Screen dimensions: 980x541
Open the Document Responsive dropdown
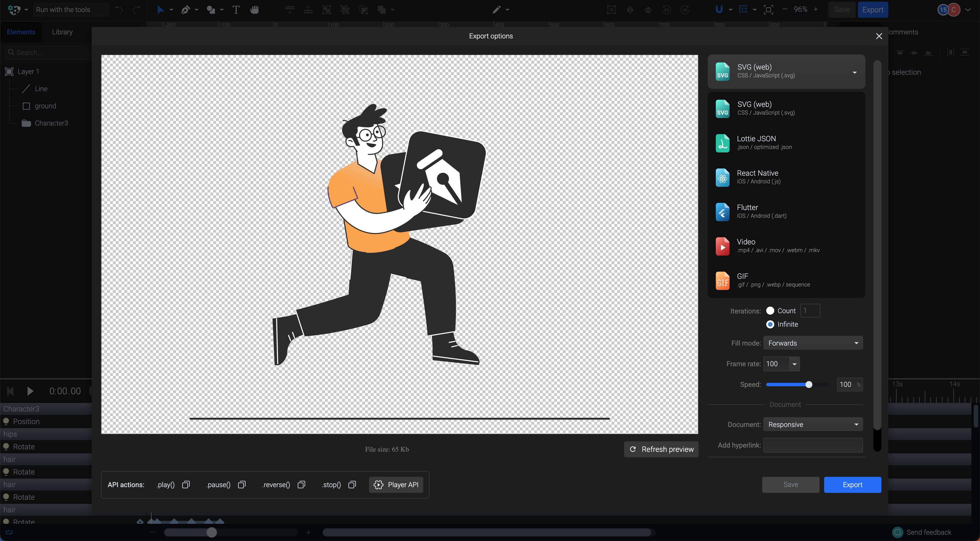[813, 424]
